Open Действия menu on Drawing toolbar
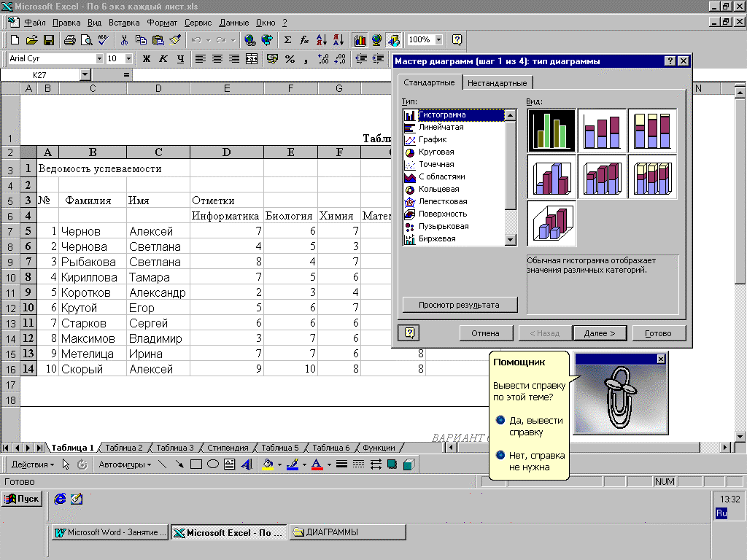The image size is (747, 560). click(32, 464)
